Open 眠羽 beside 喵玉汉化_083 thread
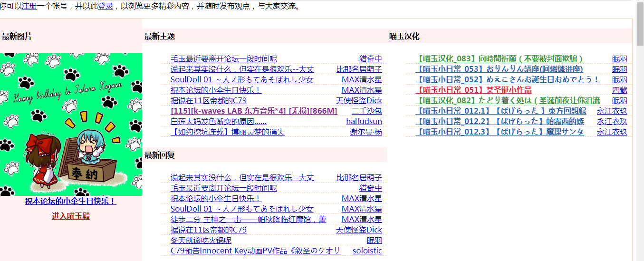The image size is (644, 261). point(620,59)
